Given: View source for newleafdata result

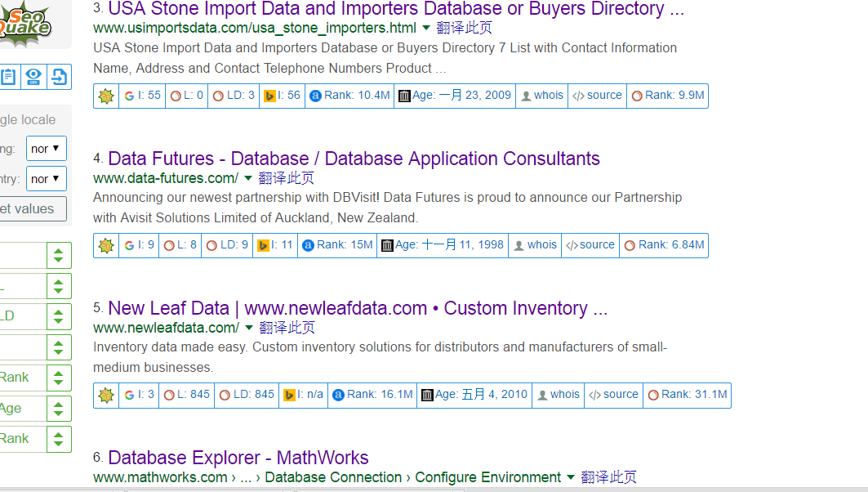Looking at the screenshot, I should click(614, 395).
